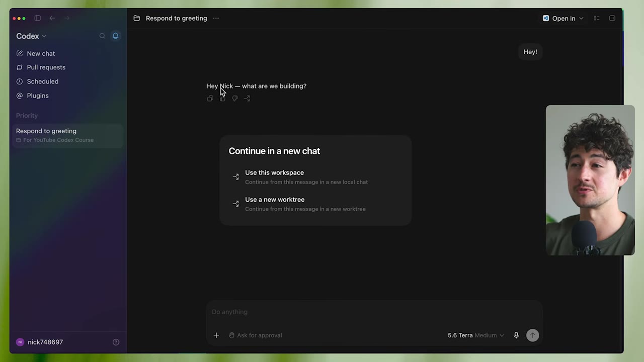Screen dimensions: 644x362
Task: Open search in the sidebar
Action: click(102, 36)
